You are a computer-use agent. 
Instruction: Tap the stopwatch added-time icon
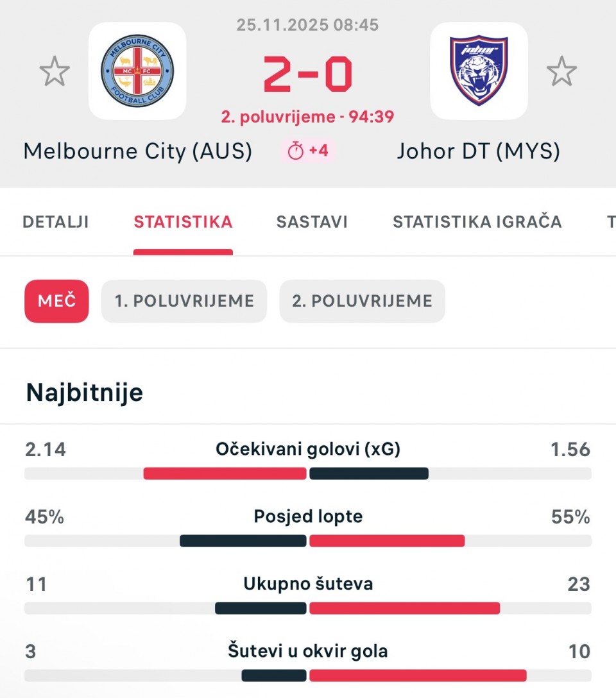(296, 151)
